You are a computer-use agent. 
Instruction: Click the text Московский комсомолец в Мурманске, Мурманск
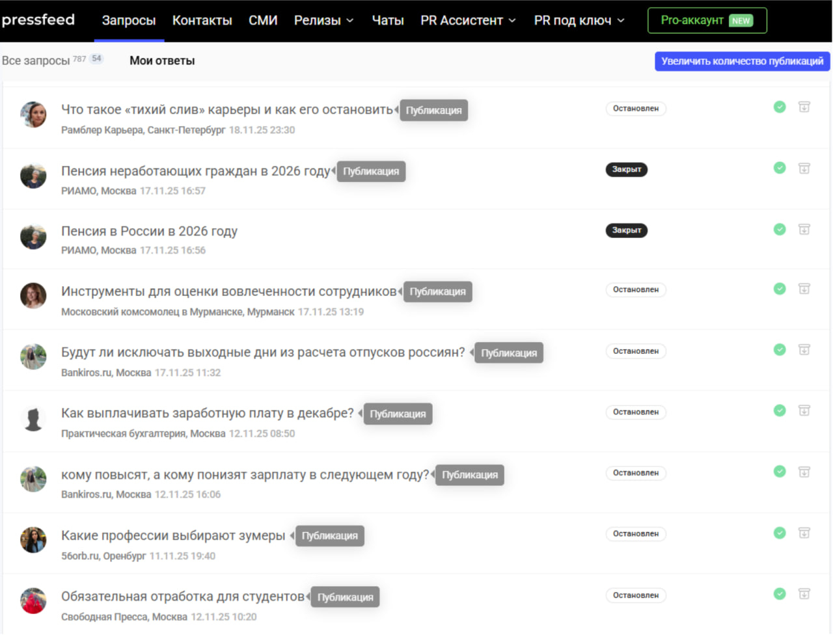tap(178, 312)
